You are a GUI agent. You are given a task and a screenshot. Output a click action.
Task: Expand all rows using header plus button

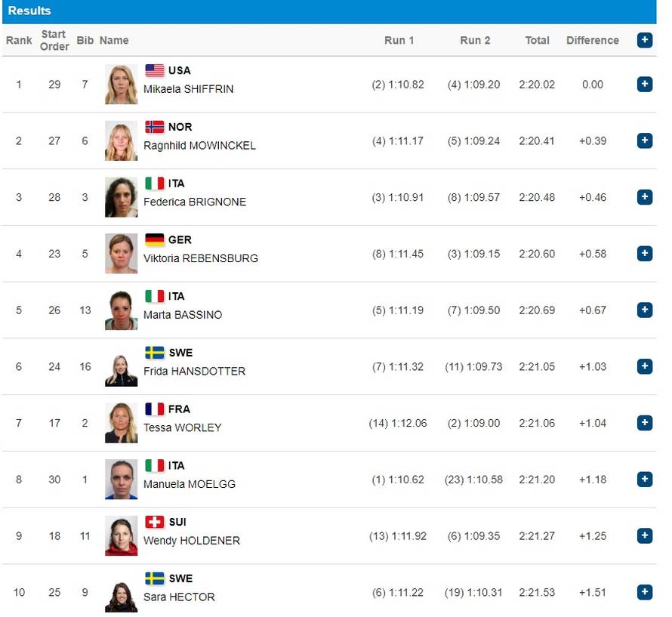pyautogui.click(x=644, y=40)
